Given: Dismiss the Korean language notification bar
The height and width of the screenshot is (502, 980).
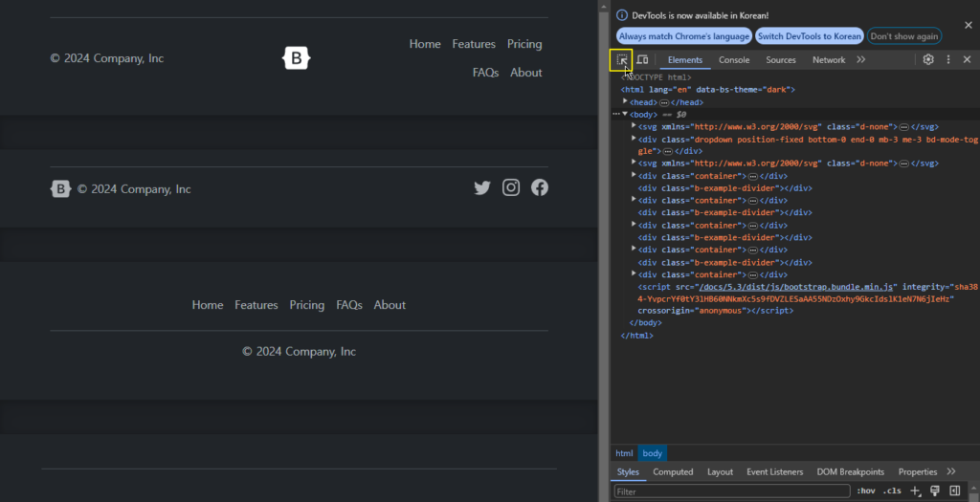Looking at the screenshot, I should click(969, 25).
